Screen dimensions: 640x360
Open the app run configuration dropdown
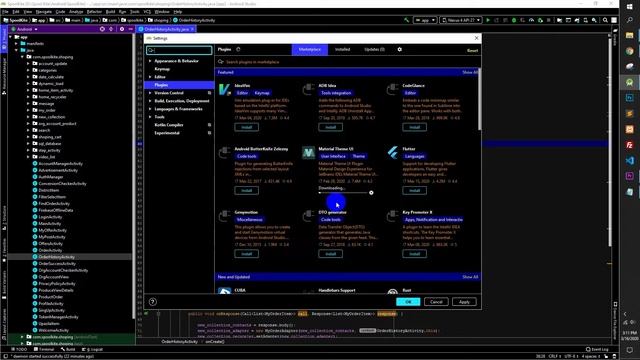[x=425, y=20]
